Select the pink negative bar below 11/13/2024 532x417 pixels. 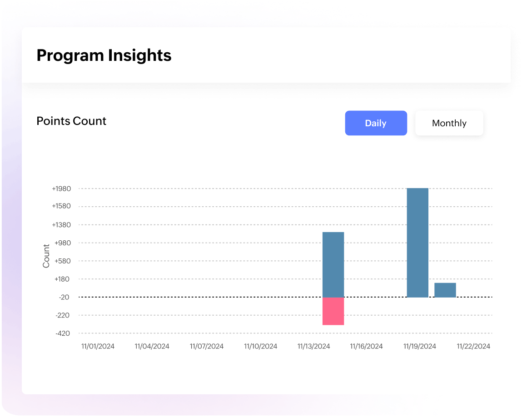pyautogui.click(x=333, y=311)
